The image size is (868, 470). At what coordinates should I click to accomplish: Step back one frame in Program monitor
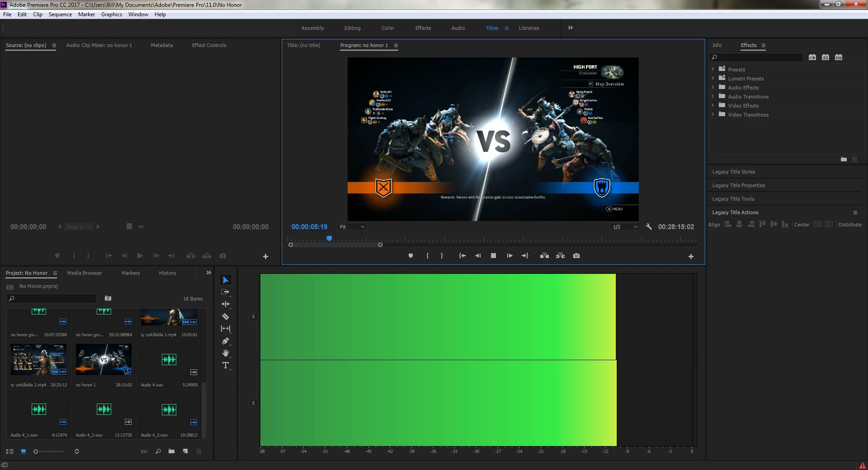coord(478,256)
